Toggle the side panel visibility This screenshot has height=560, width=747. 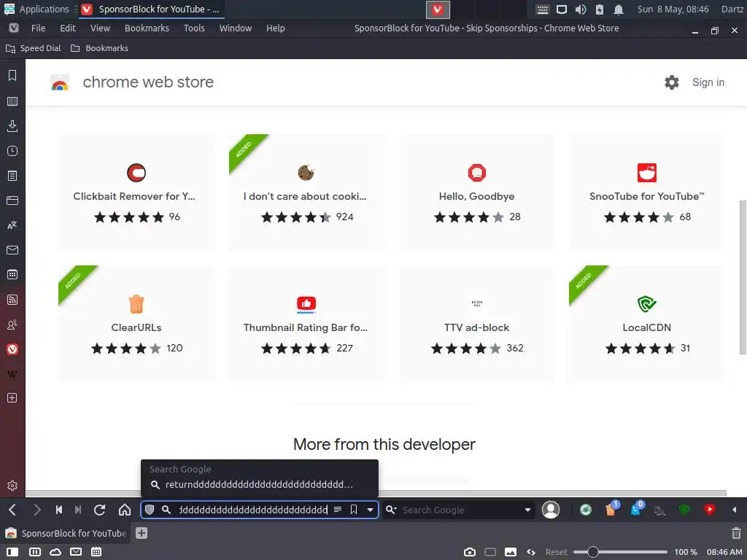12,552
